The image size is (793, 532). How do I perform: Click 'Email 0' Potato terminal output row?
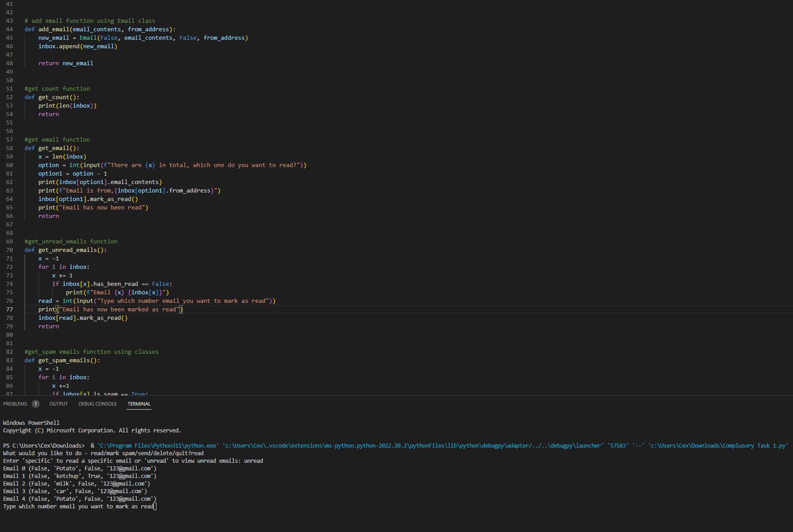pos(80,469)
